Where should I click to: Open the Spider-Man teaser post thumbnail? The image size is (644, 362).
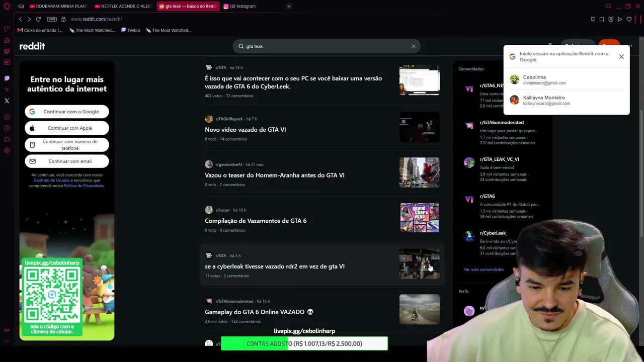pyautogui.click(x=420, y=172)
